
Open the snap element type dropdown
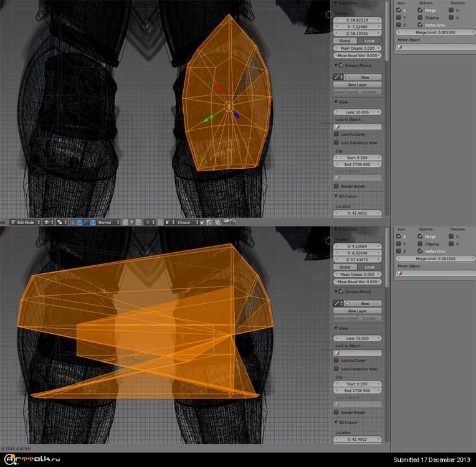coord(169,222)
